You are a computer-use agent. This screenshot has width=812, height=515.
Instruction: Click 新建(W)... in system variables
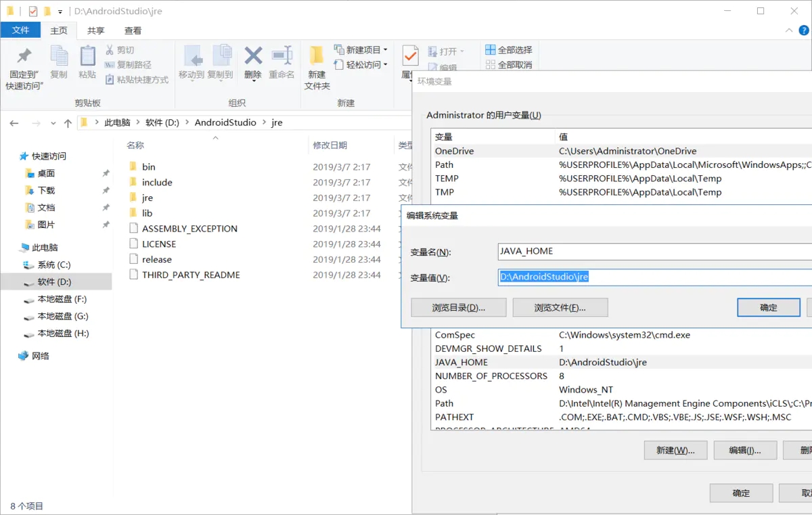[x=675, y=450]
